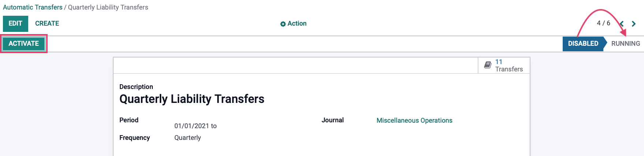Go to previous record with left chevron

622,24
